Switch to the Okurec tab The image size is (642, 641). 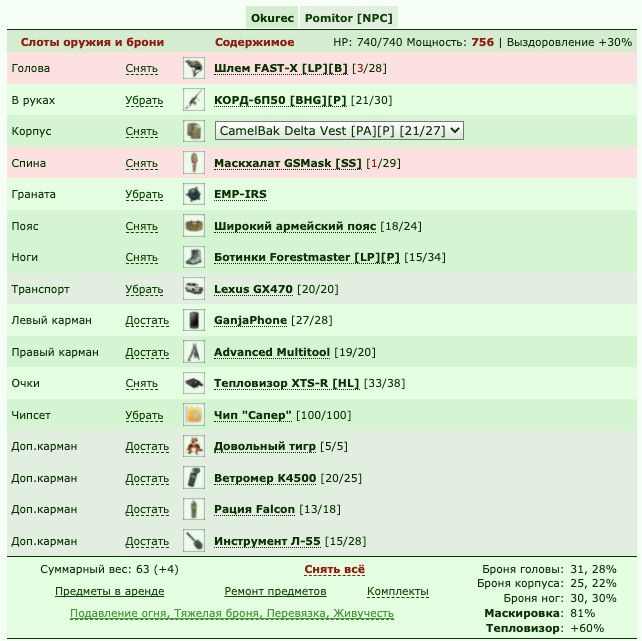tap(272, 18)
